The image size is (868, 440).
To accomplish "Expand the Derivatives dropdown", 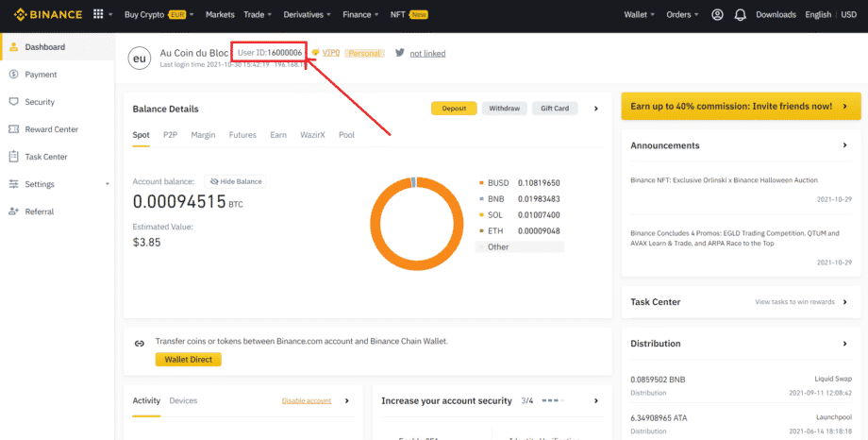I will [329, 15].
